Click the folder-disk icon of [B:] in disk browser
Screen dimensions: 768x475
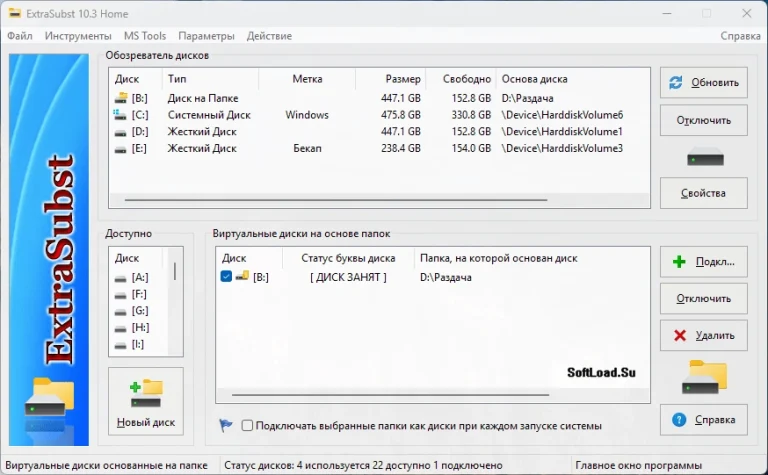[x=120, y=98]
